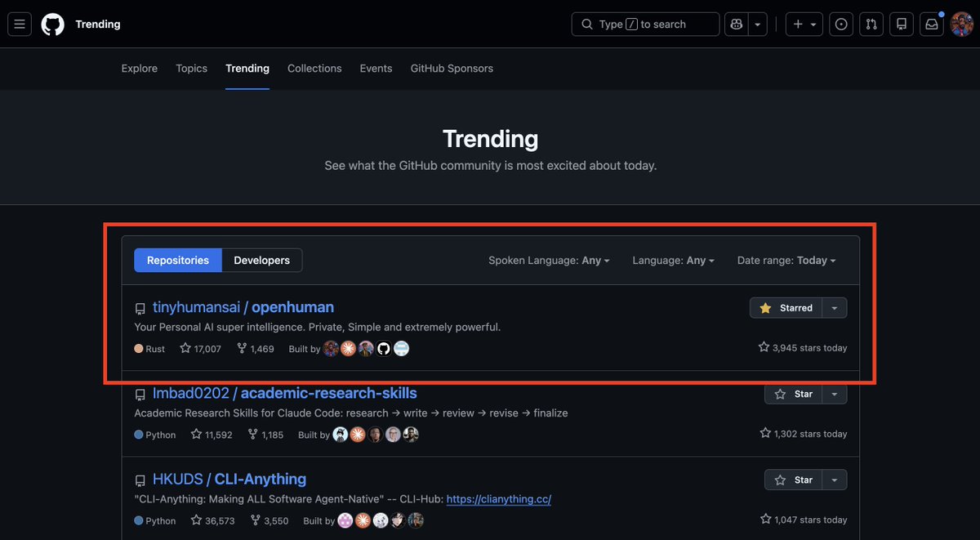980x540 pixels.
Task: Click the fork count 1,185 for academic-research-skills
Action: tap(265, 435)
